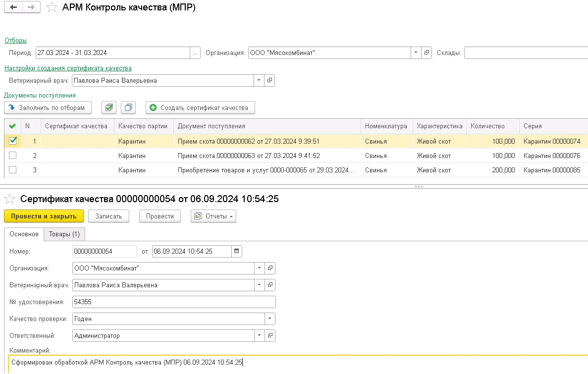The height and width of the screenshot is (374, 588).
Task: Check row 3 checkbox for Приобретение товаров
Action: coord(13,170)
